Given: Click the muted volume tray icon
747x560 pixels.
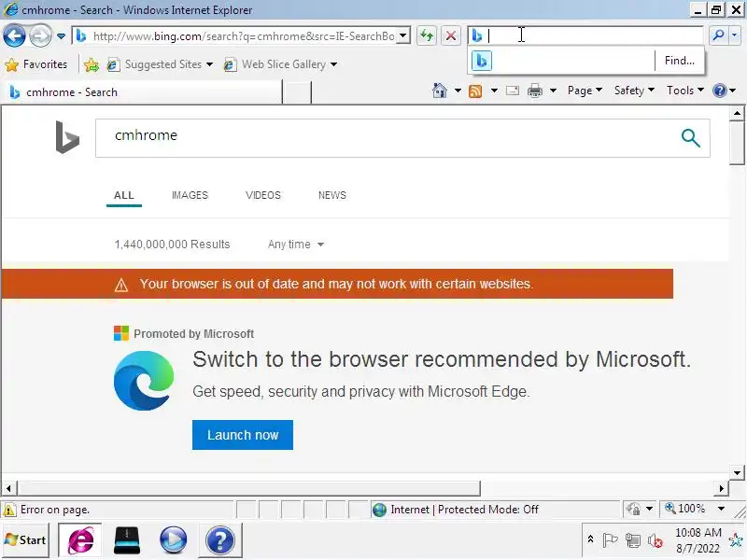Looking at the screenshot, I should 655,540.
